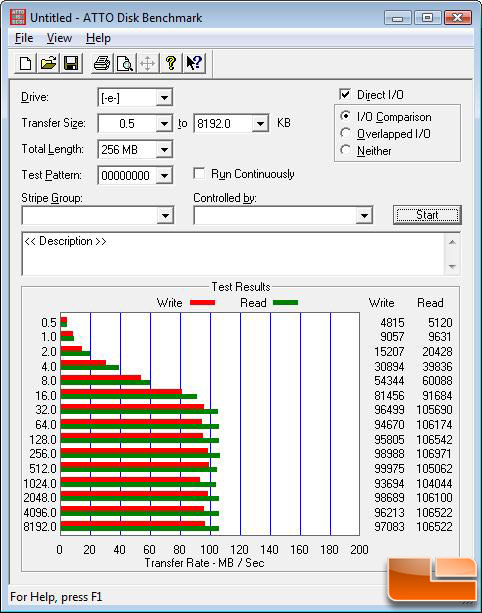Enable Run Continuously checkbox

(x=199, y=174)
